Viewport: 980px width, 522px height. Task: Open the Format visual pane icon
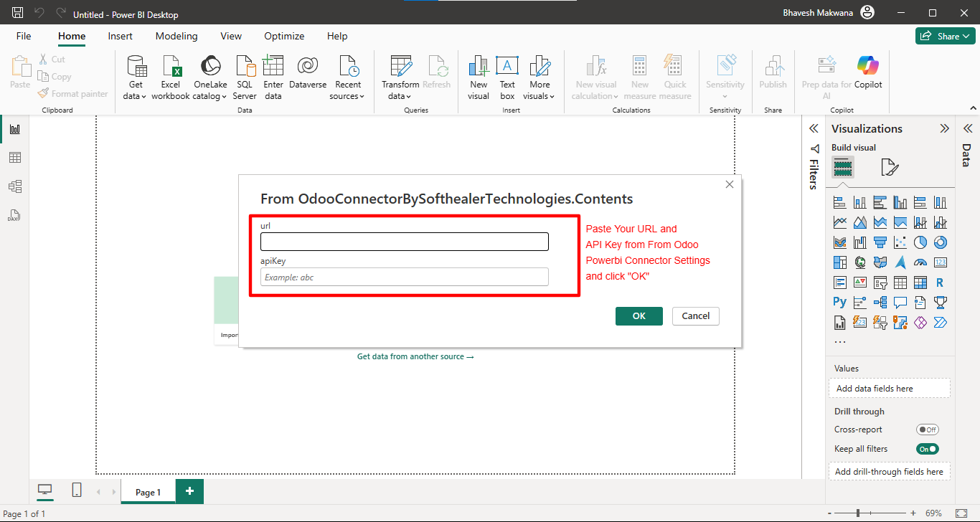[889, 168]
